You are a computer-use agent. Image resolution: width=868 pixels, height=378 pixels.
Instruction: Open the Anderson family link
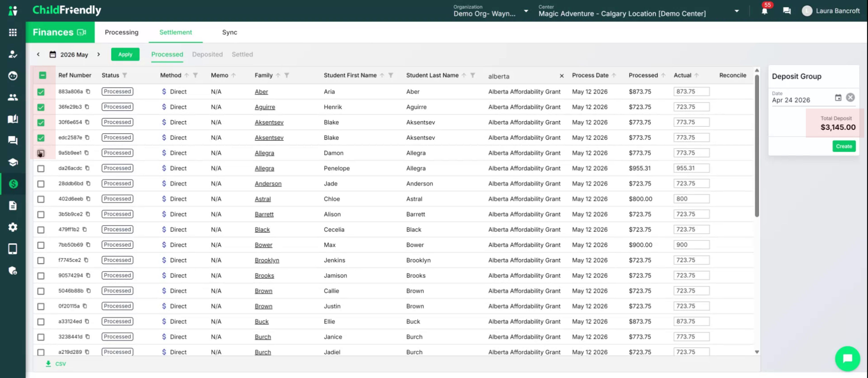[x=268, y=184]
